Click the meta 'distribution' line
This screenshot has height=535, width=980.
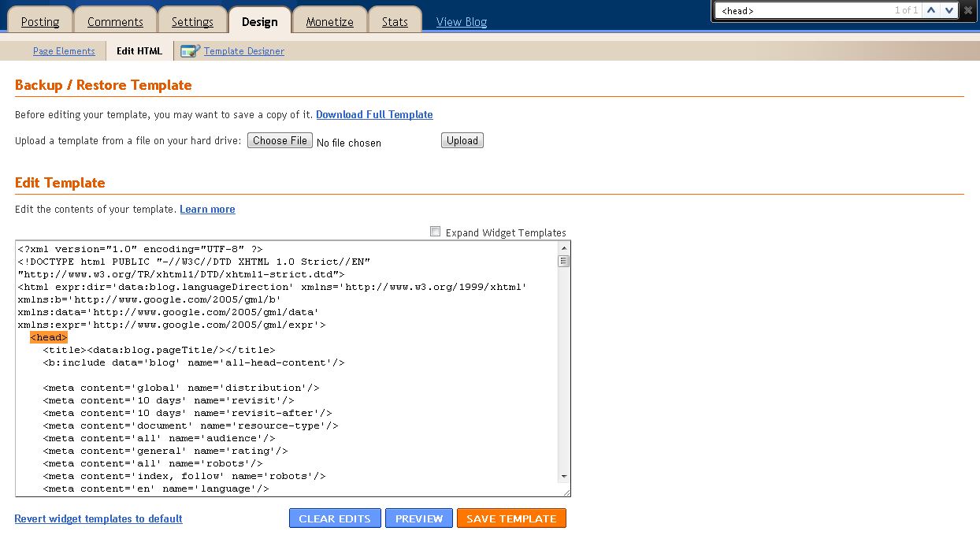pyautogui.click(x=181, y=388)
